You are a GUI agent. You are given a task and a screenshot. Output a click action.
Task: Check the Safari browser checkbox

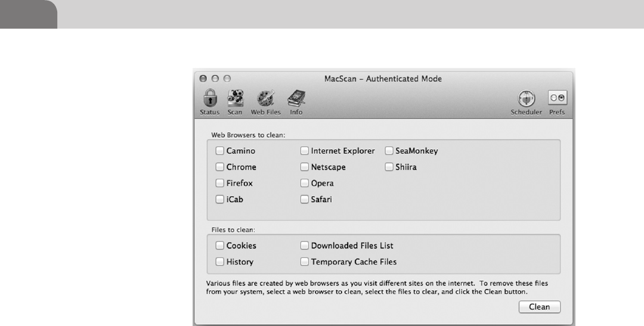tap(304, 199)
